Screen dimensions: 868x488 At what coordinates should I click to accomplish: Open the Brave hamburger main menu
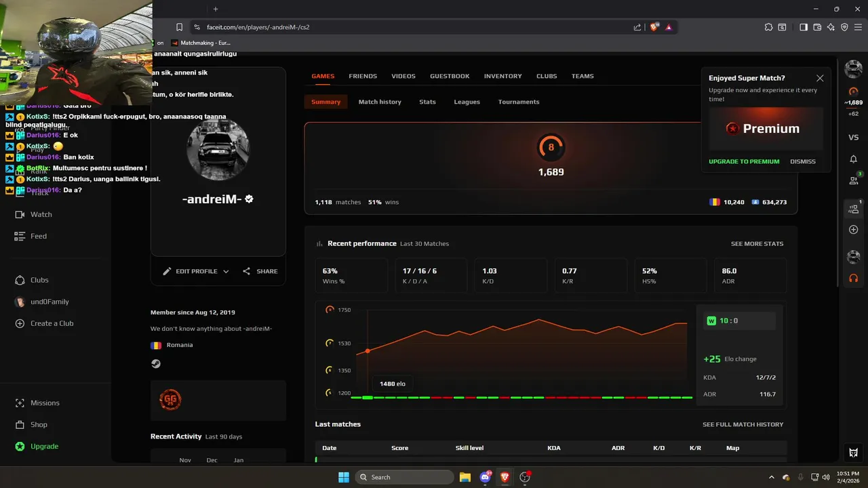[858, 27]
